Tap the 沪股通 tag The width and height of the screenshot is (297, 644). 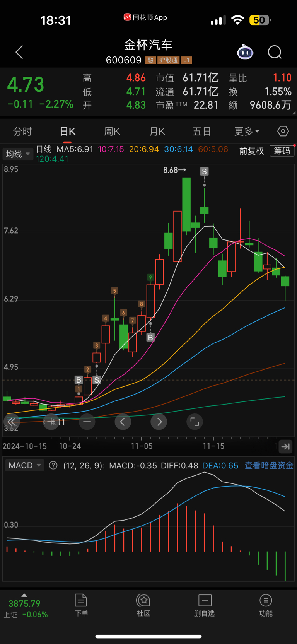pos(169,60)
